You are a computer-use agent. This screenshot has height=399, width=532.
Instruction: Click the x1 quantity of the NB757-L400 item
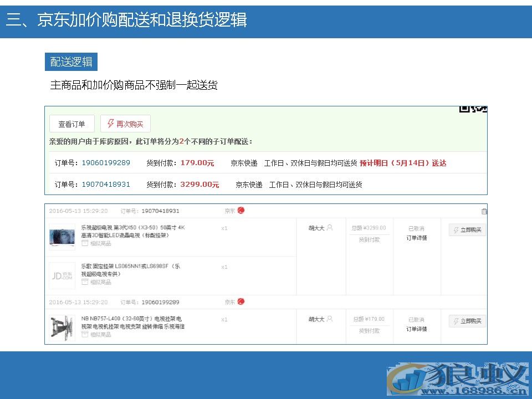(x=224, y=320)
